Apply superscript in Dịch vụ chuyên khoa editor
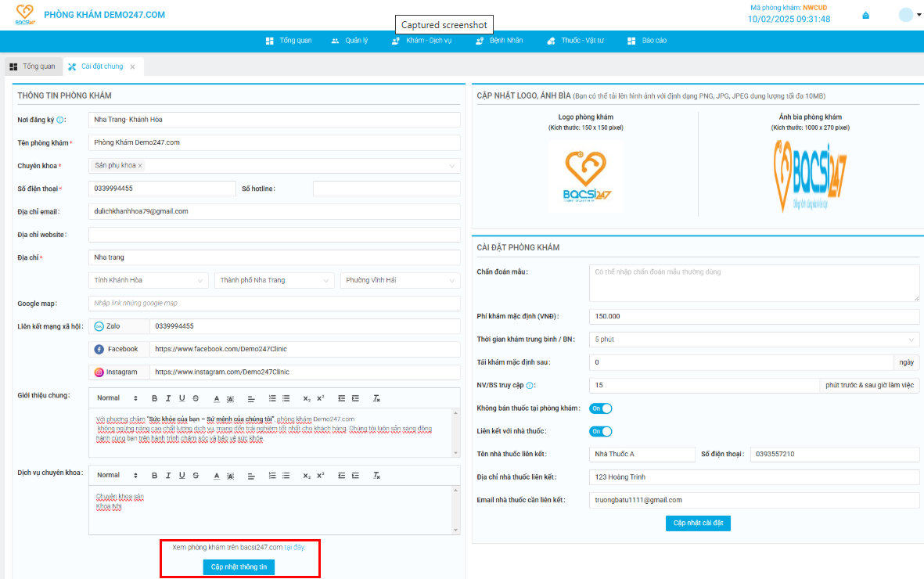This screenshot has width=924, height=579. (x=321, y=476)
